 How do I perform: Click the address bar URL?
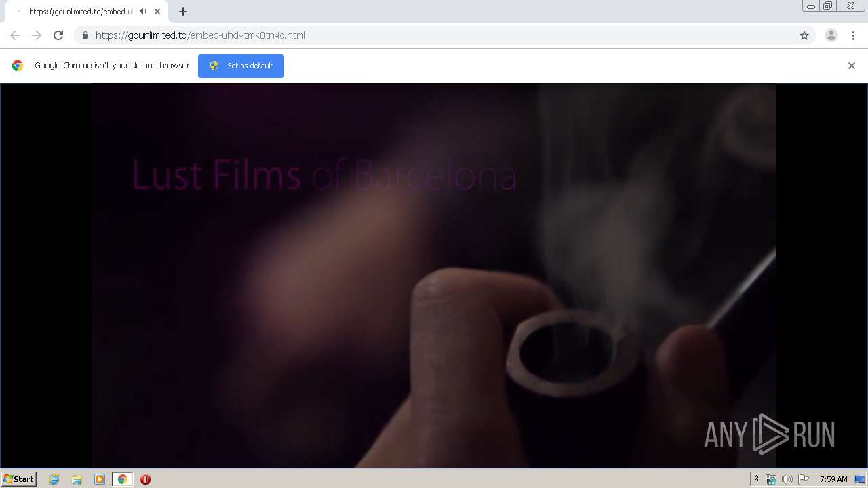[x=201, y=35]
